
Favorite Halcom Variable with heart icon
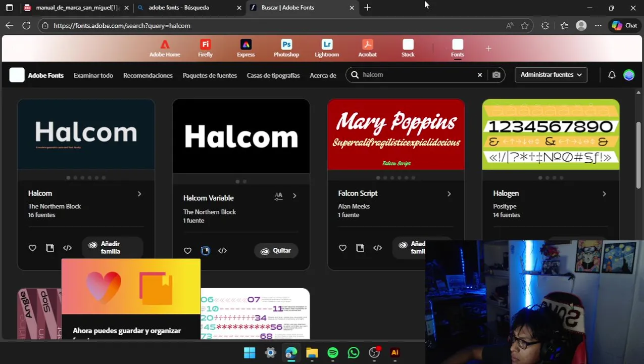pyautogui.click(x=187, y=251)
